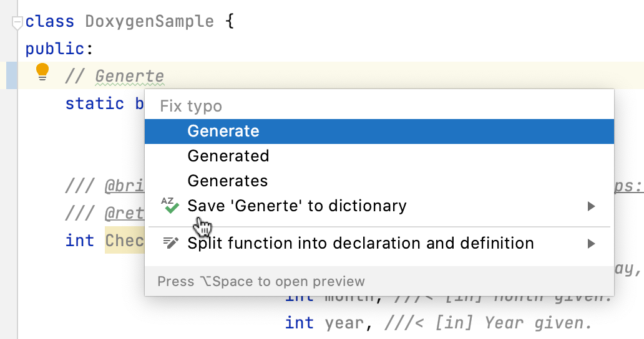
Task: Choose the 'Generated' suggestion
Action: point(228,156)
